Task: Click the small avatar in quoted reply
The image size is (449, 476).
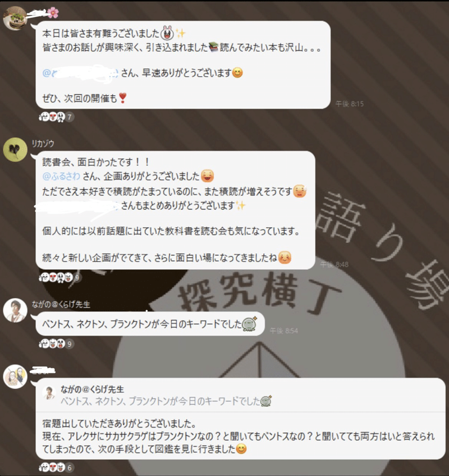Action: pos(49,393)
